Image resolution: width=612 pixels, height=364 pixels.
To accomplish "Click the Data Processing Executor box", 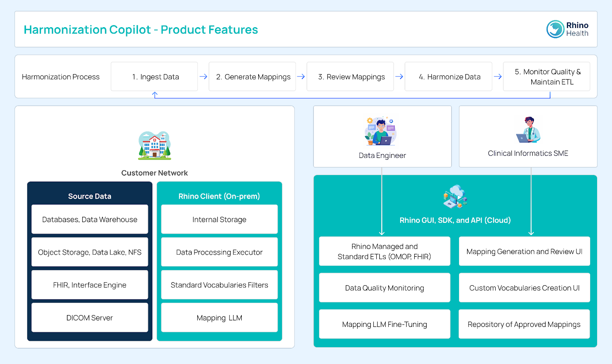I will [220, 252].
